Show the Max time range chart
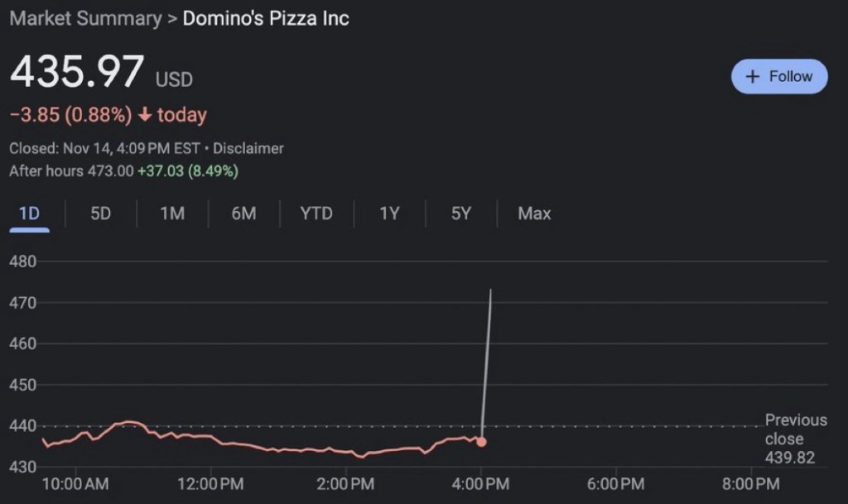This screenshot has width=848, height=504. point(534,214)
